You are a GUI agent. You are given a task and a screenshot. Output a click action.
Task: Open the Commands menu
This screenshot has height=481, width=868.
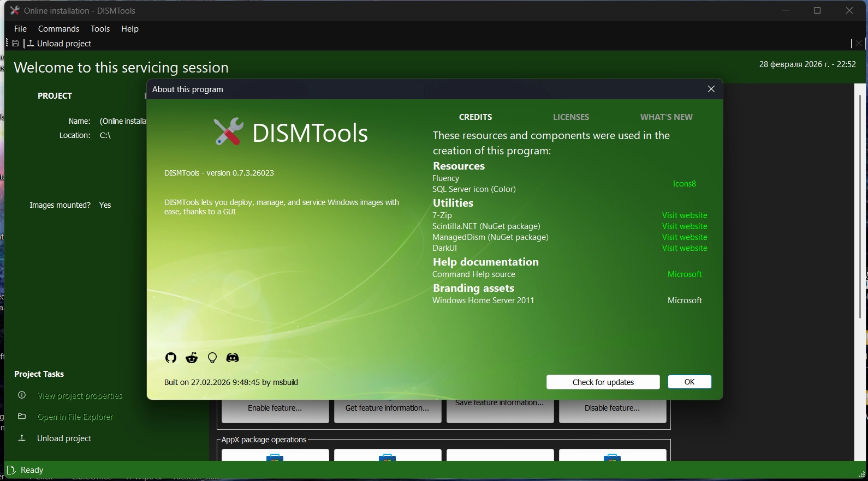coord(58,29)
